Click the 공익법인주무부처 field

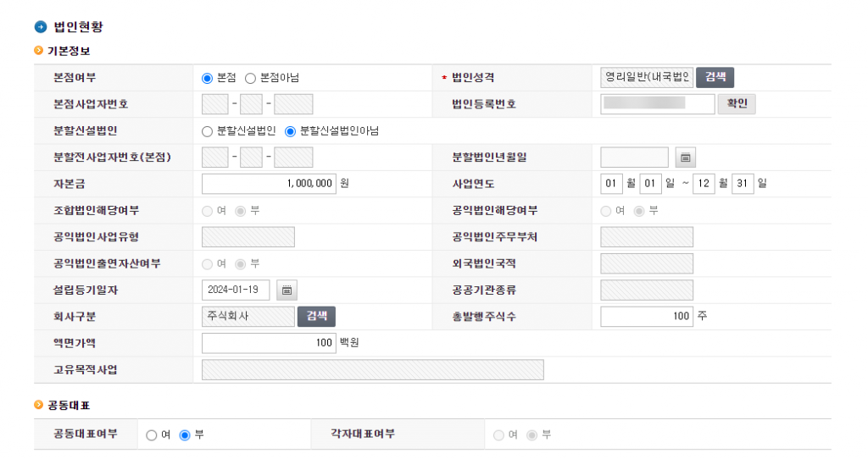tap(647, 236)
